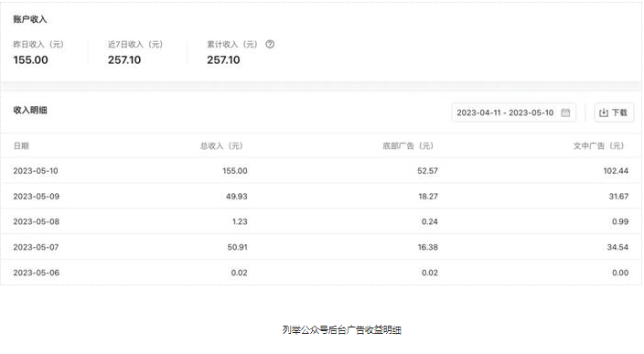Open the calendar icon in date range
Image resolution: width=644 pixels, height=354 pixels.
(565, 113)
